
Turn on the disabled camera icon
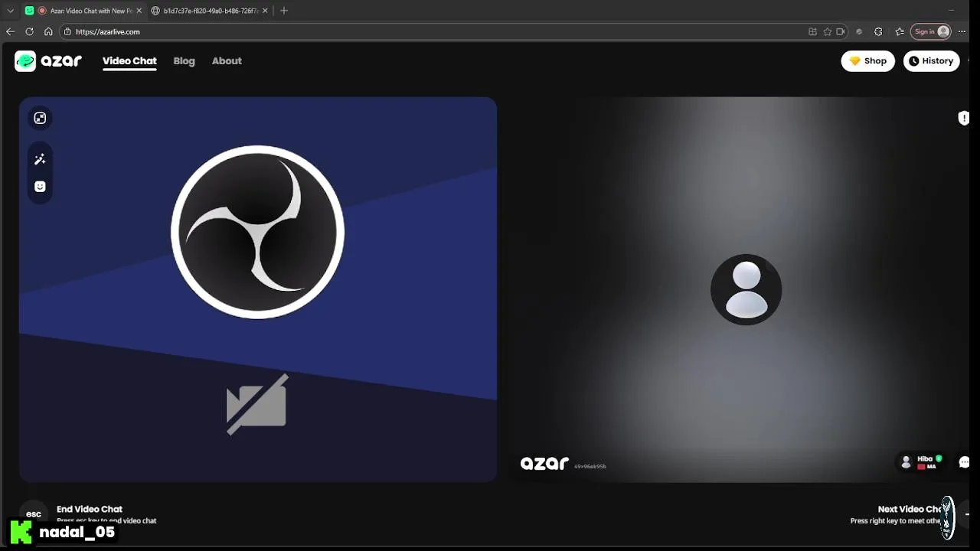[257, 404]
